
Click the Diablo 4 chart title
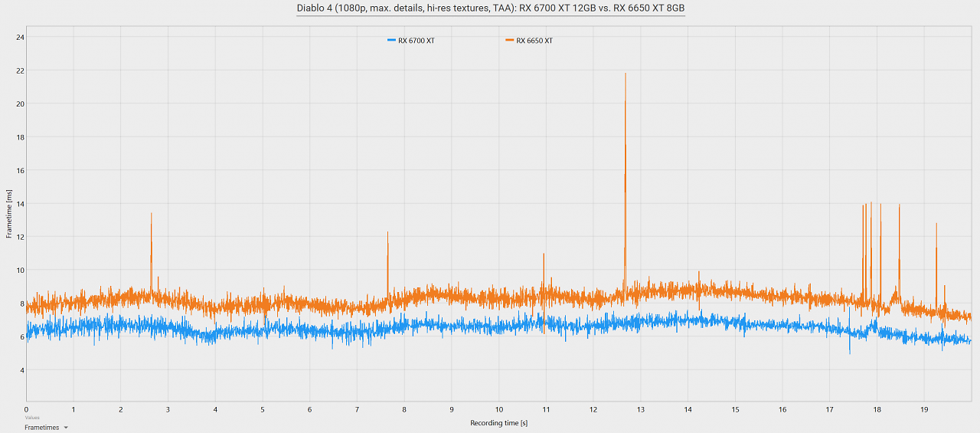pyautogui.click(x=491, y=8)
